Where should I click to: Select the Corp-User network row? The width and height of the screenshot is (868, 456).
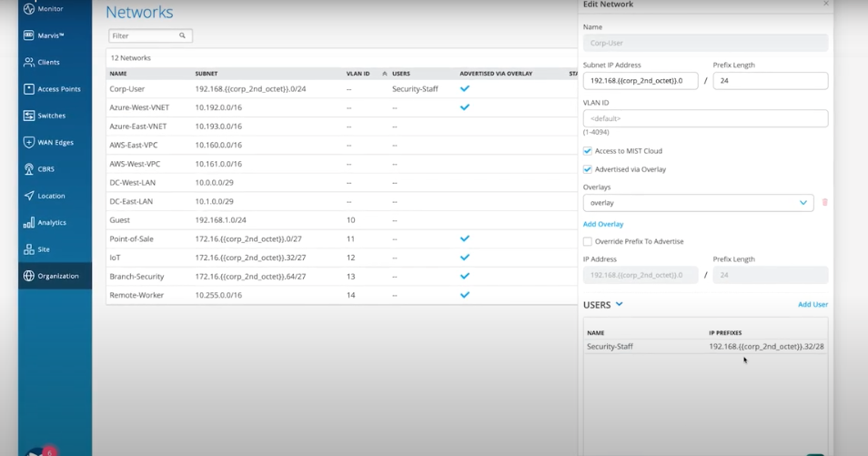pos(341,88)
